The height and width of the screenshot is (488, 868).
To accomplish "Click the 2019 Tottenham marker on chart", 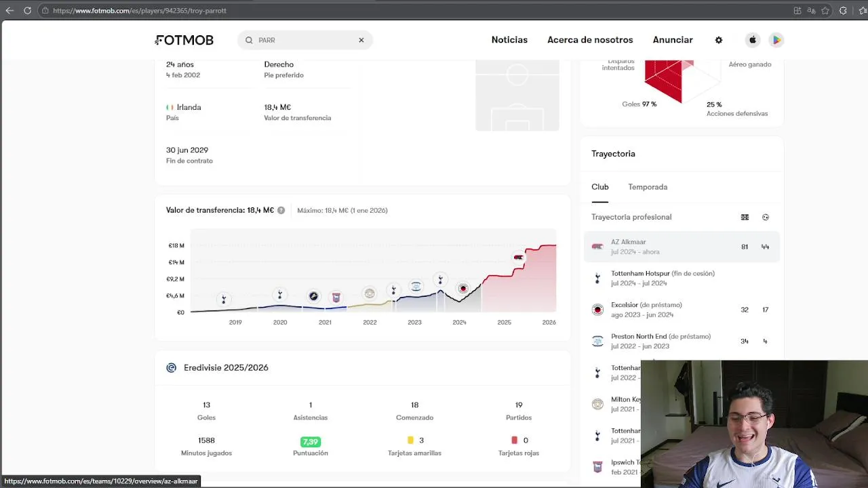I will coord(224,299).
